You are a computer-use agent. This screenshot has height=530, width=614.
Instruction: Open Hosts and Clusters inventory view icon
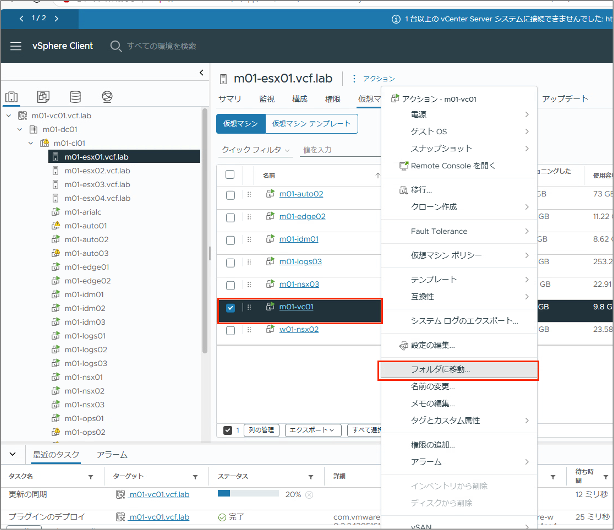click(11, 96)
